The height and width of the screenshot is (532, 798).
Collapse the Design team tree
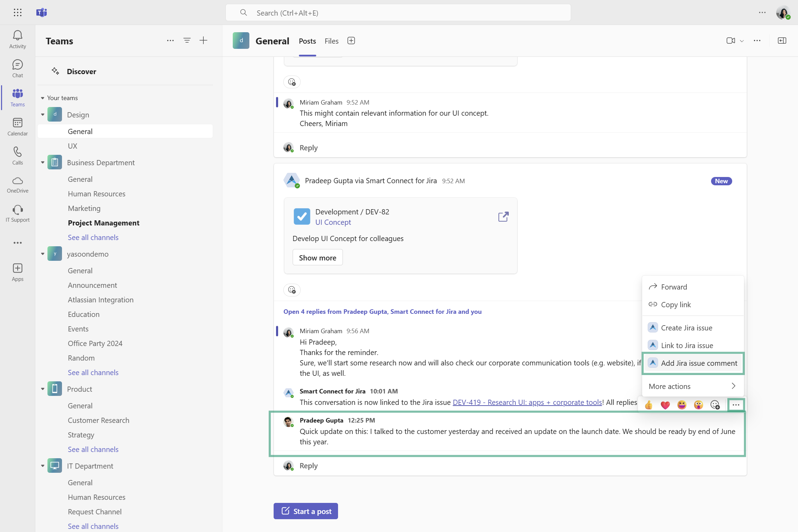pos(43,115)
